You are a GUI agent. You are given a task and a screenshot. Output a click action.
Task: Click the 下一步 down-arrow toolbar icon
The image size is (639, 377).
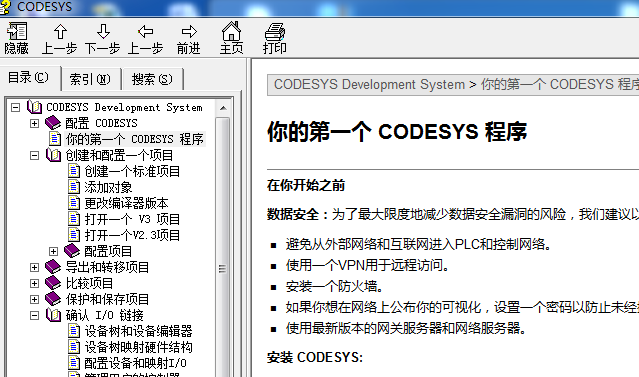[103, 38]
